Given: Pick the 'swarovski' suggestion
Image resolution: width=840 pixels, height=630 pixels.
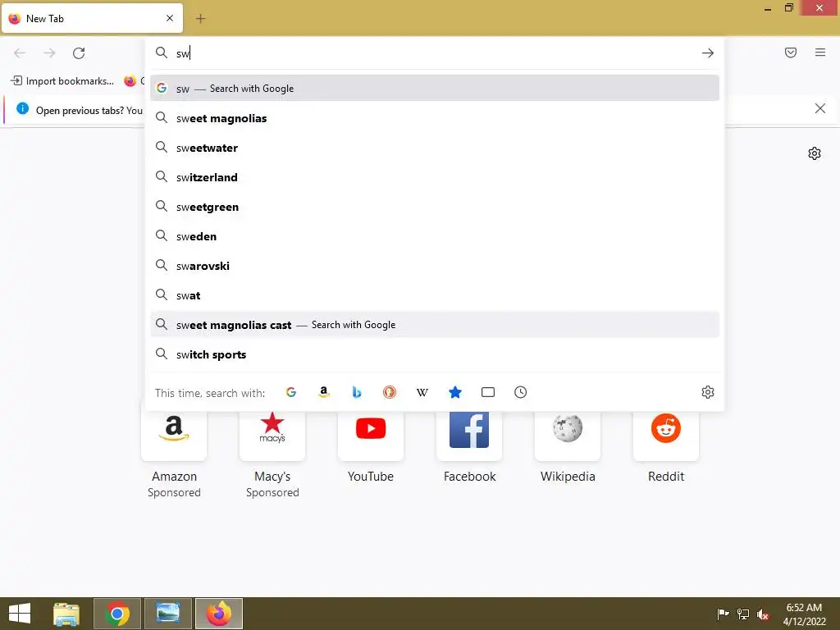Looking at the screenshot, I should tap(435, 266).
